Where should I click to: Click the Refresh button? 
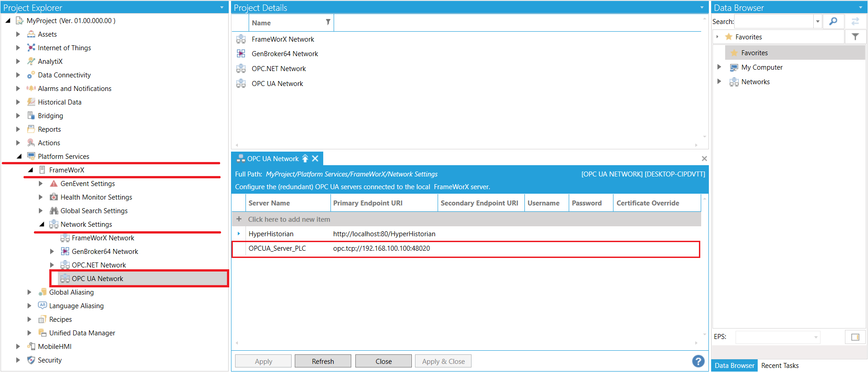323,361
